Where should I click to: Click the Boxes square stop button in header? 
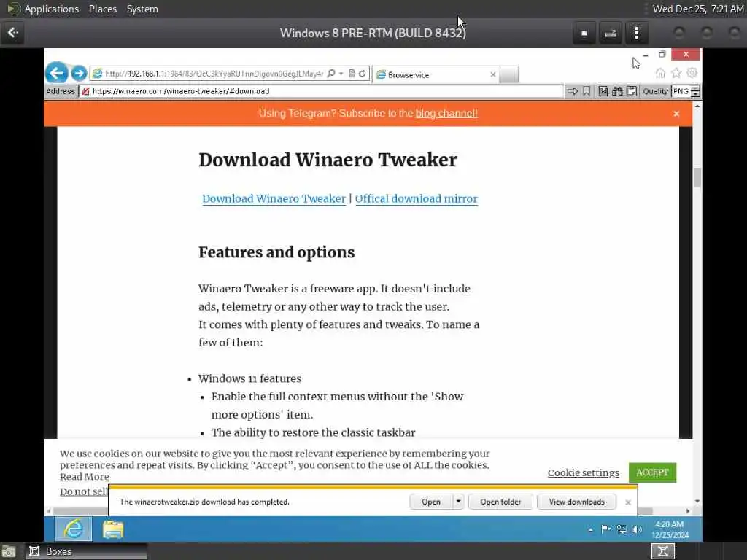pyautogui.click(x=584, y=33)
